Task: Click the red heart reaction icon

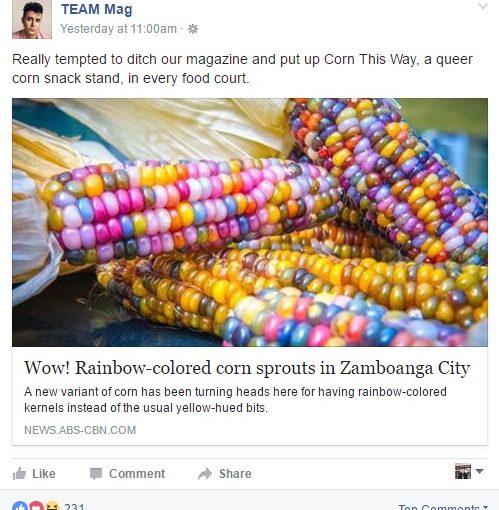Action: pos(36,506)
